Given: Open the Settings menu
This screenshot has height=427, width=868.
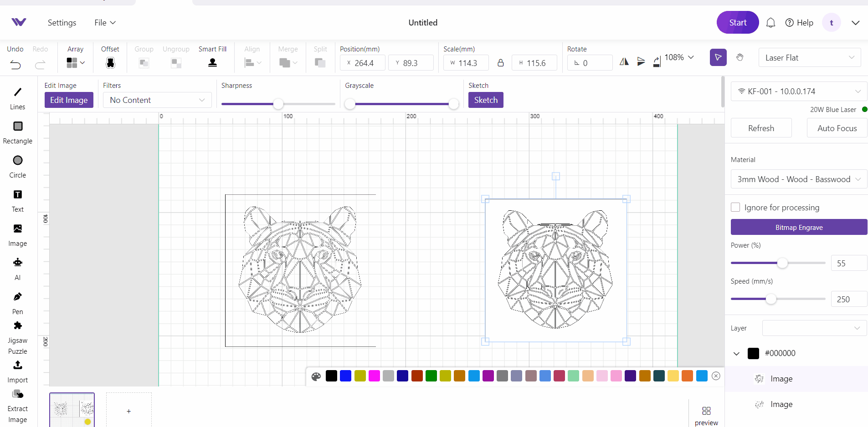Looking at the screenshot, I should point(62,23).
